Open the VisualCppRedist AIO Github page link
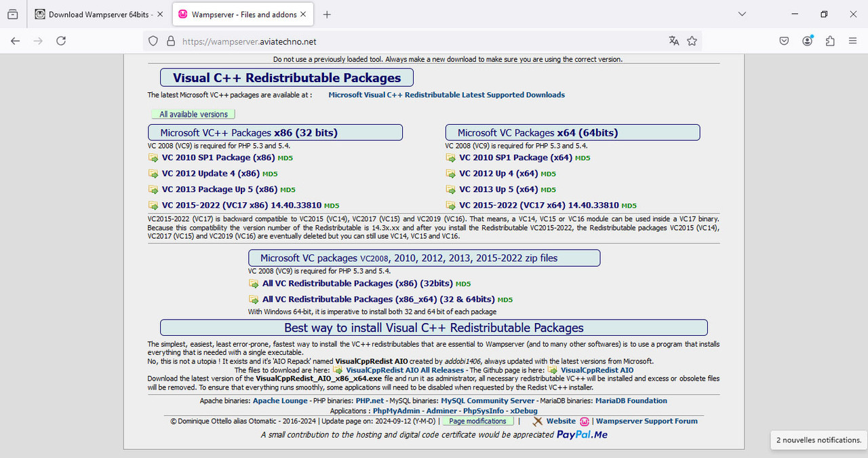The height and width of the screenshot is (458, 868). tap(597, 370)
